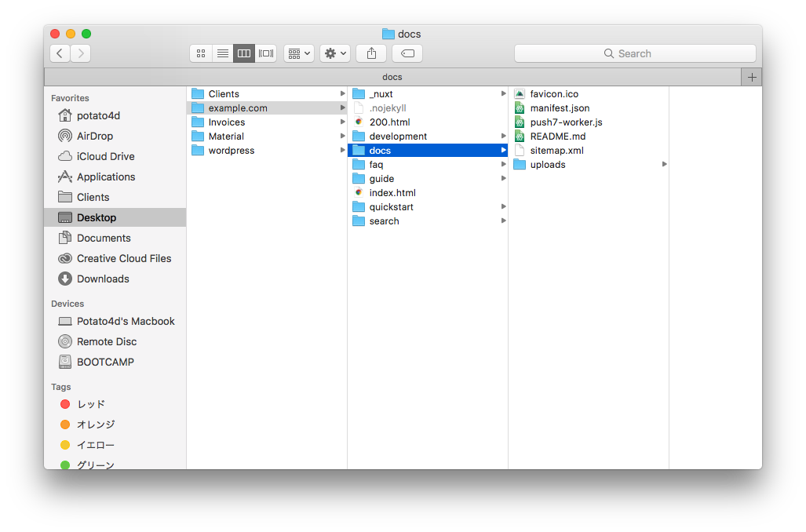Click the Share toolbar button
This screenshot has height=532, width=806.
[x=372, y=53]
